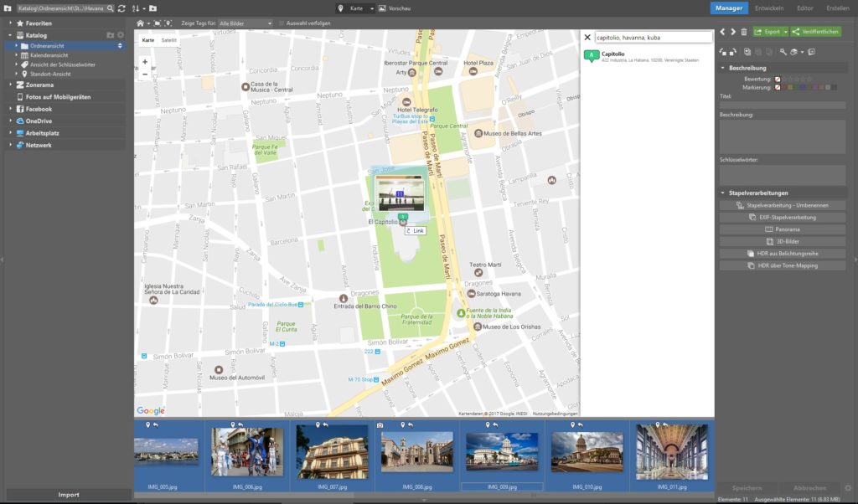Switch map to Satellit view
Viewport: 858px width, 504px height.
coord(169,40)
